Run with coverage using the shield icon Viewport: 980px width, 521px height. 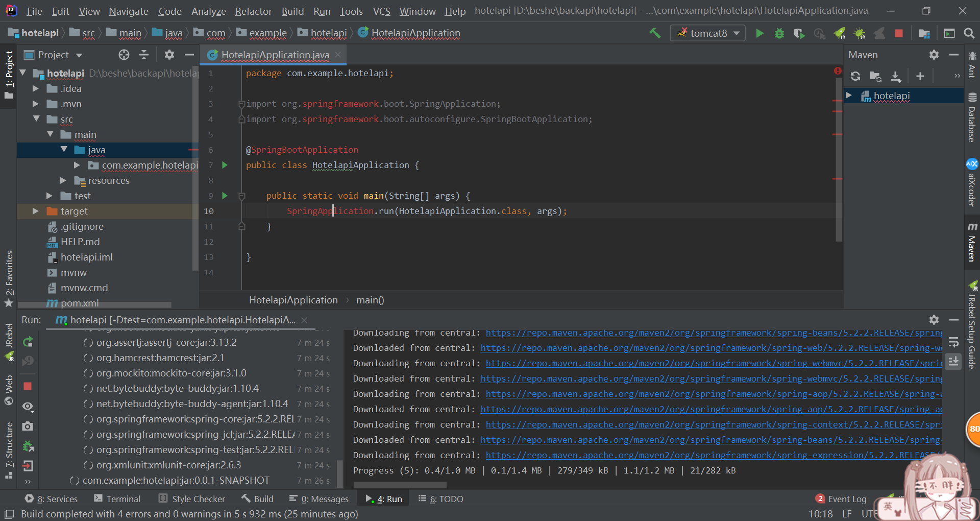click(x=799, y=33)
